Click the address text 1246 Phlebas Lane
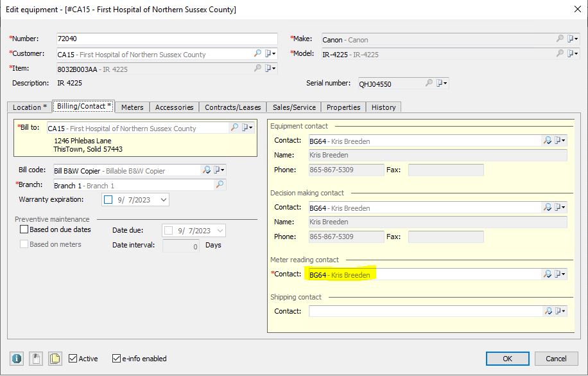This screenshot has width=588, height=376. pos(83,141)
